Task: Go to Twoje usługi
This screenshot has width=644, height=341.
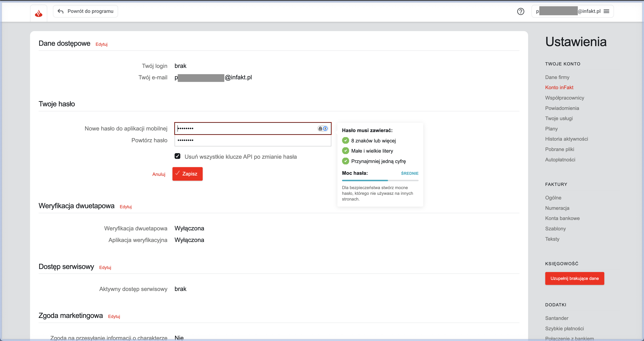Action: pyautogui.click(x=559, y=118)
